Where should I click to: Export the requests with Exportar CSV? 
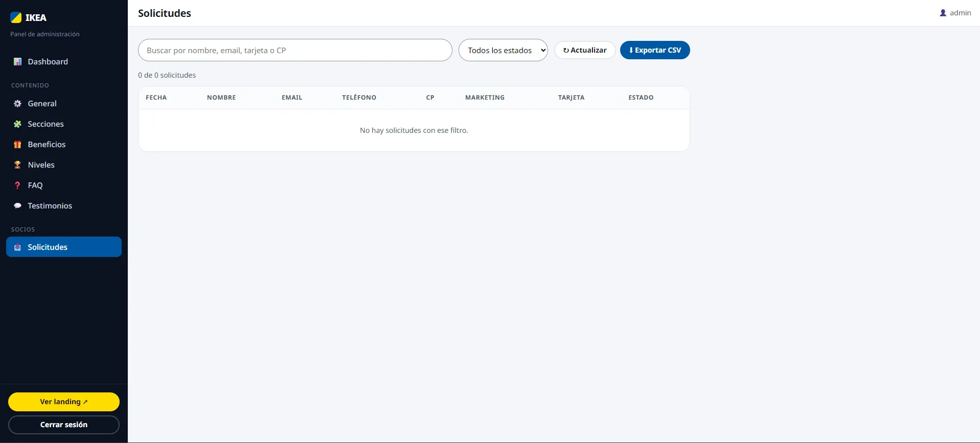pos(655,50)
